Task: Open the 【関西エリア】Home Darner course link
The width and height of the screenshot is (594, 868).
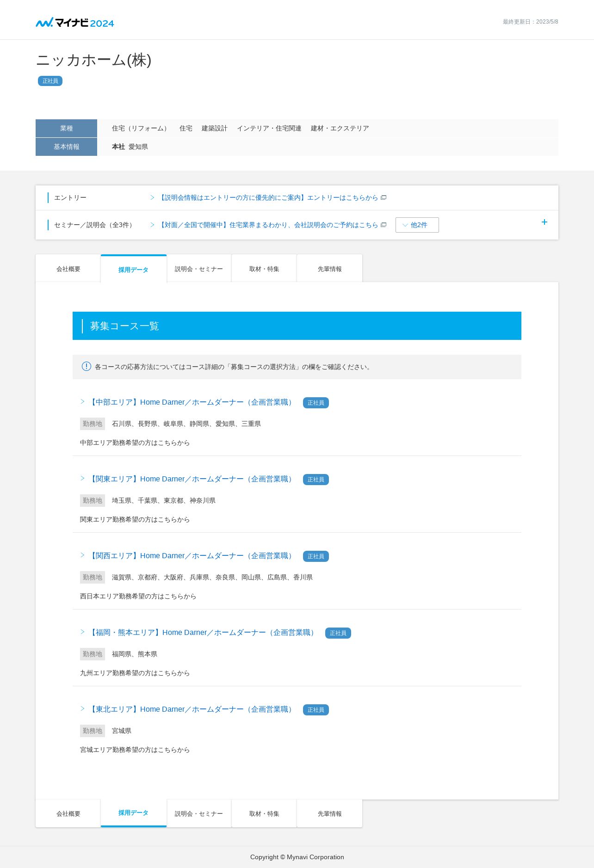Action: (192, 556)
